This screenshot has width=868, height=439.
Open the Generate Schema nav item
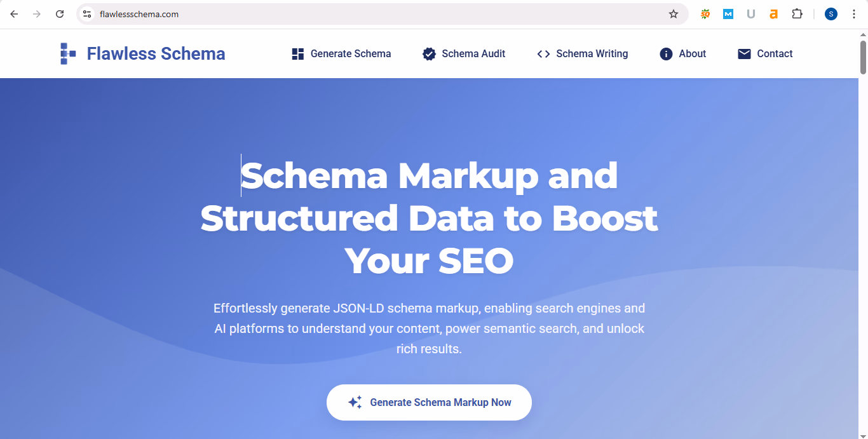341,54
